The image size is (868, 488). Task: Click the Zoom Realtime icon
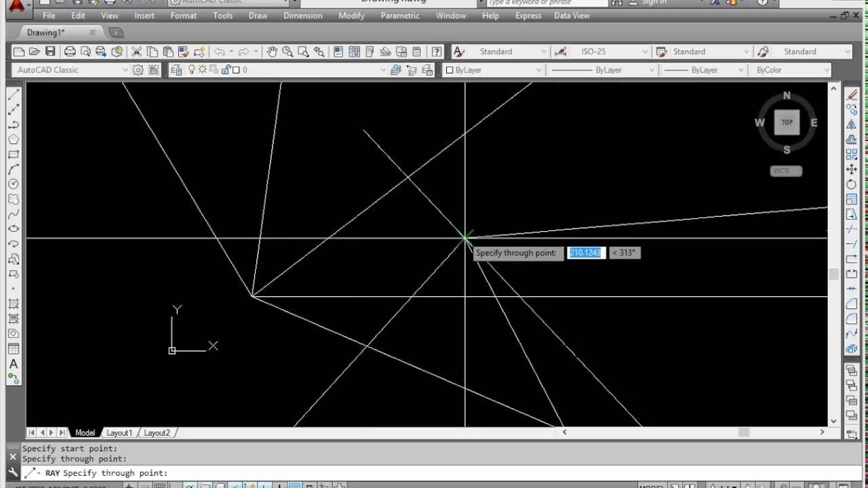(288, 52)
